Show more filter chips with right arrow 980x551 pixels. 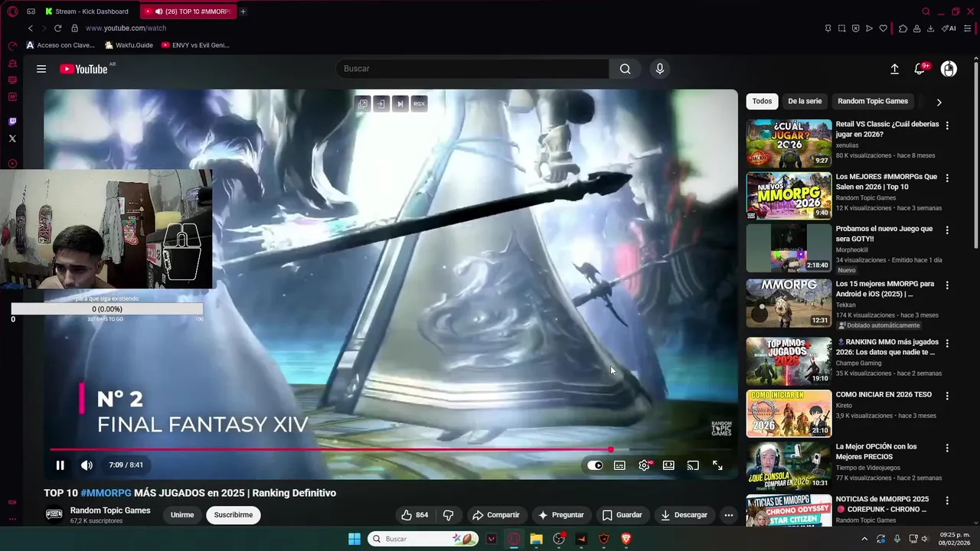tap(939, 102)
